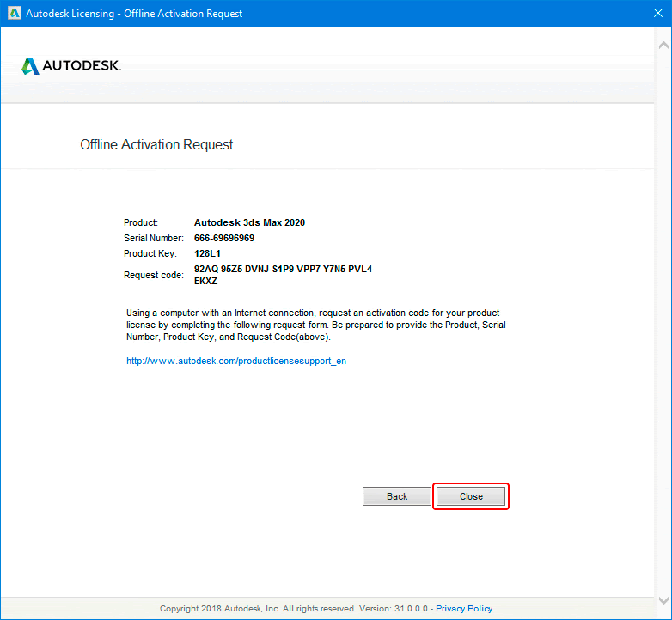Click product name Autodesk 3ds Max 2020
672x620 pixels.
(249, 222)
